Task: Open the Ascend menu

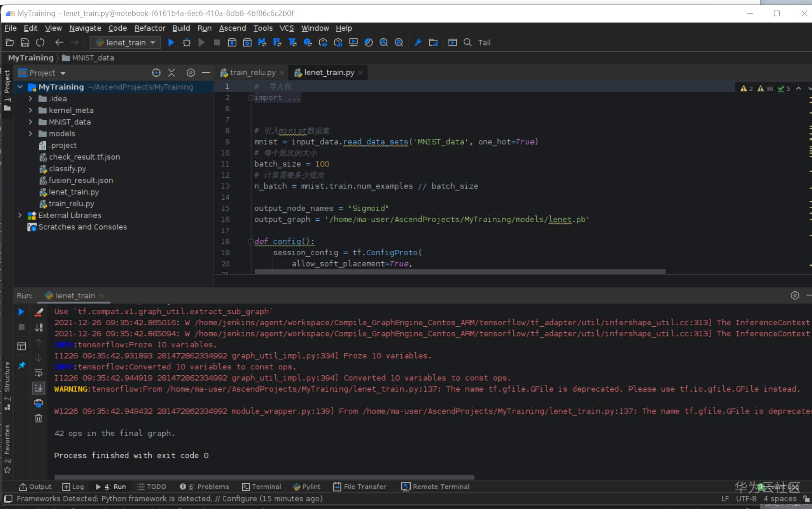Action: coord(232,28)
